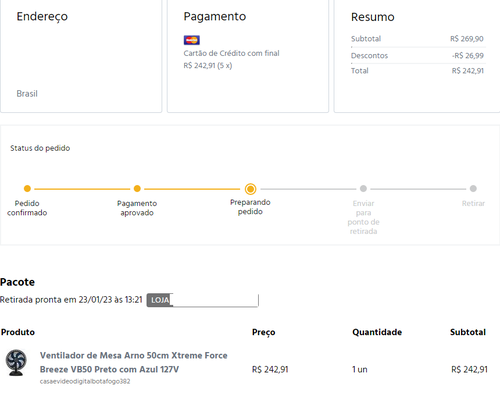Click the Mastercard payment icon

click(x=192, y=40)
